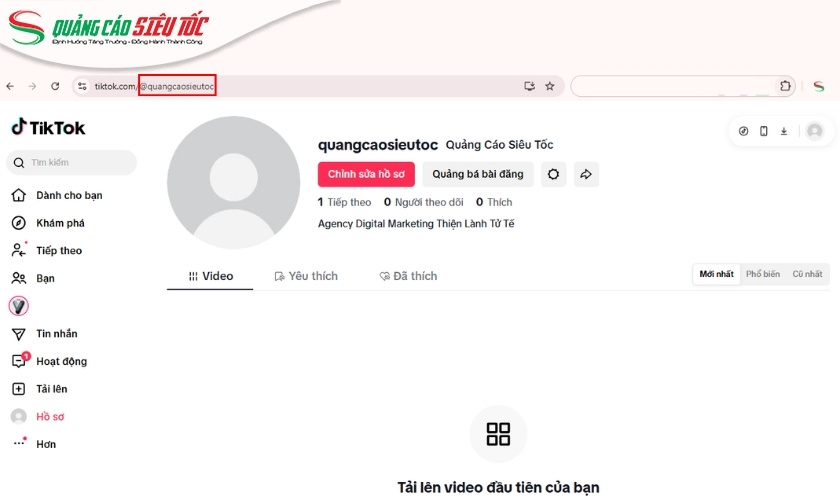The width and height of the screenshot is (840, 500).
Task: Click the 0 Thích likes count
Action: (x=494, y=202)
